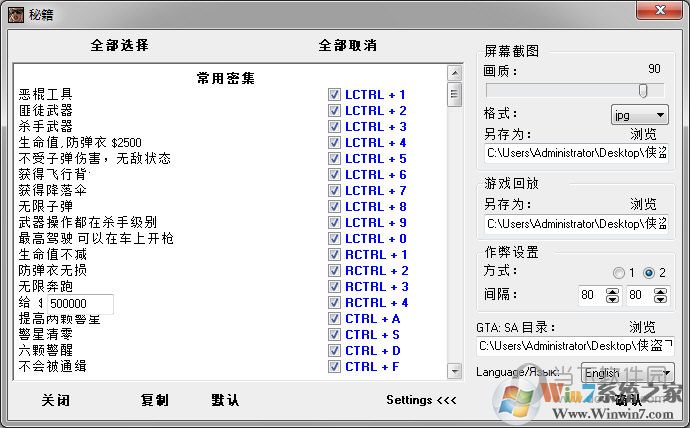This screenshot has height=428, width=690.
Task: Toggle the LCTRL + 0 checkbox
Action: click(334, 239)
